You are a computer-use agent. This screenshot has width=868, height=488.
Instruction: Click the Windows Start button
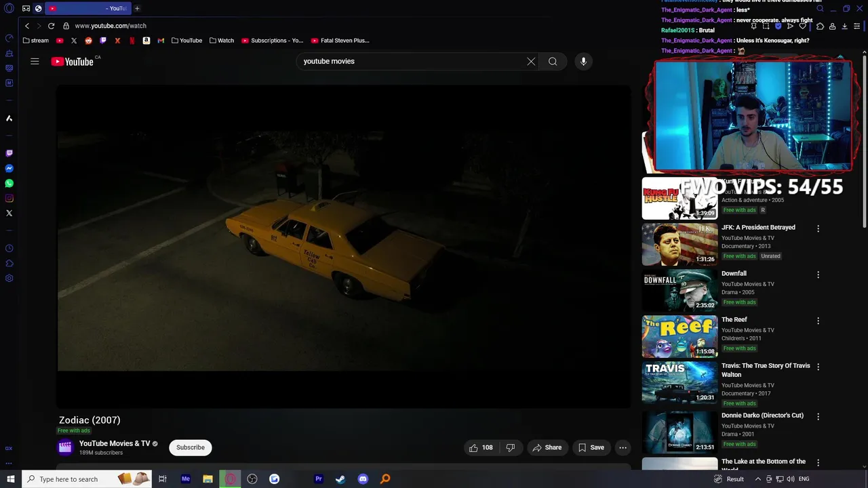10,479
